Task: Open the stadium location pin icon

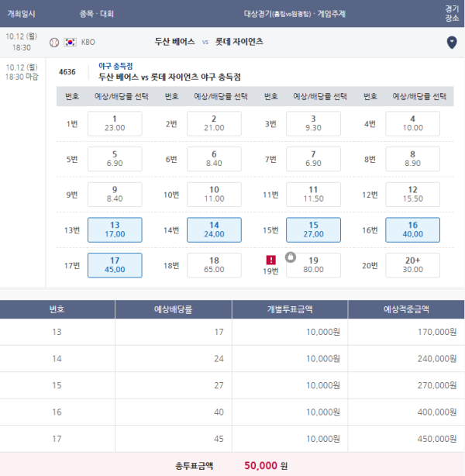Action: [x=452, y=43]
